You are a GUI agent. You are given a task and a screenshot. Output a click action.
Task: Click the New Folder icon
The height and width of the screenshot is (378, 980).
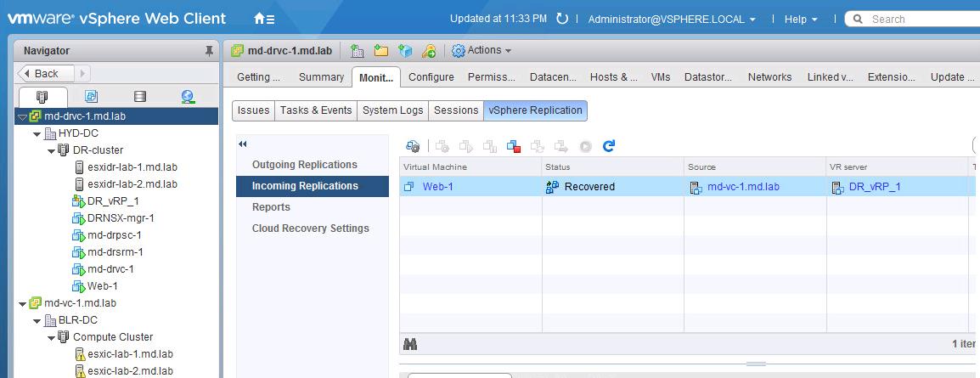[380, 51]
